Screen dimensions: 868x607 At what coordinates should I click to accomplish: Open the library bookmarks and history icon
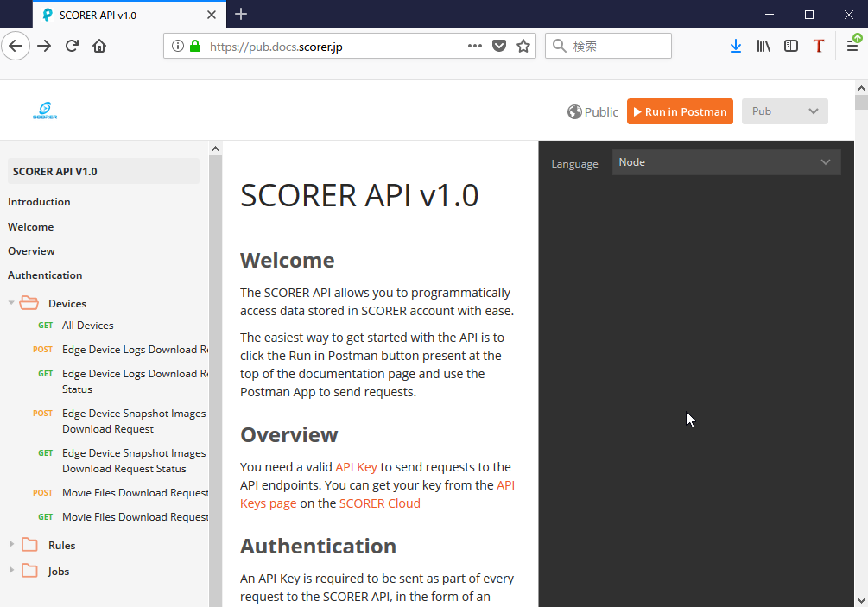tap(763, 46)
